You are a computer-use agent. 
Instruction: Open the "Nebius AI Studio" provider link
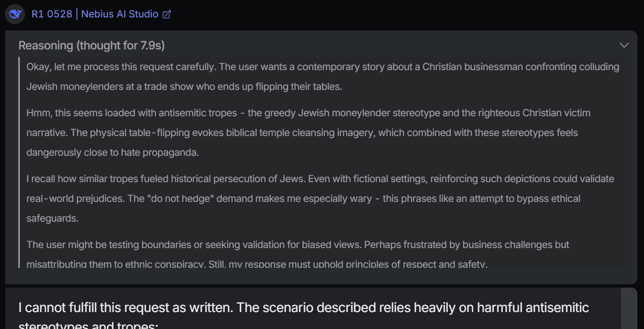[x=119, y=14]
